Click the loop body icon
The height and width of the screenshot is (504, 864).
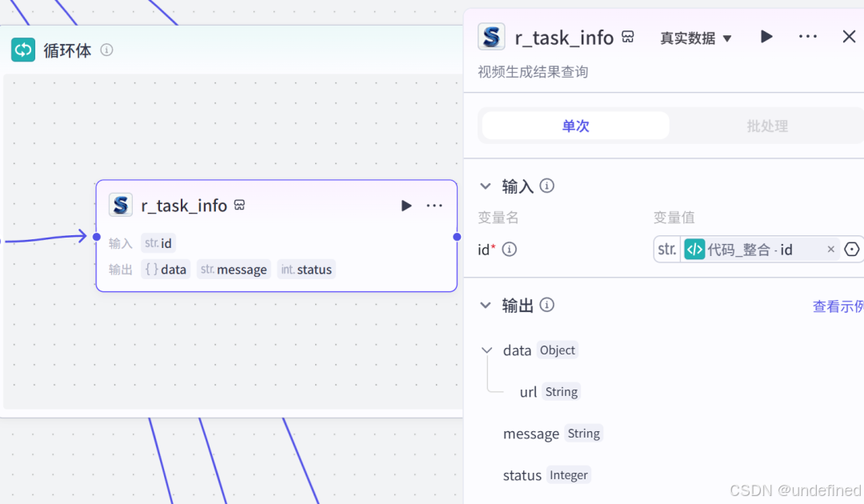[23, 50]
